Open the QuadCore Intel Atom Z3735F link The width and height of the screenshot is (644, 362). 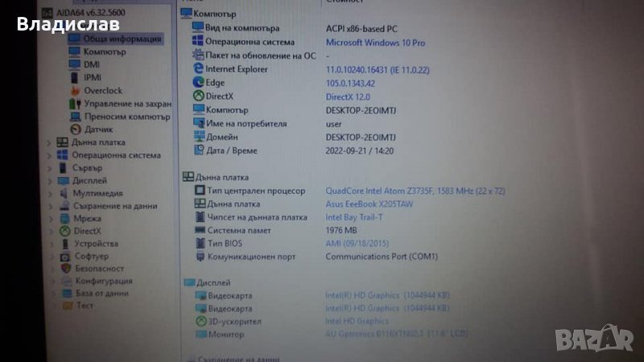point(415,191)
